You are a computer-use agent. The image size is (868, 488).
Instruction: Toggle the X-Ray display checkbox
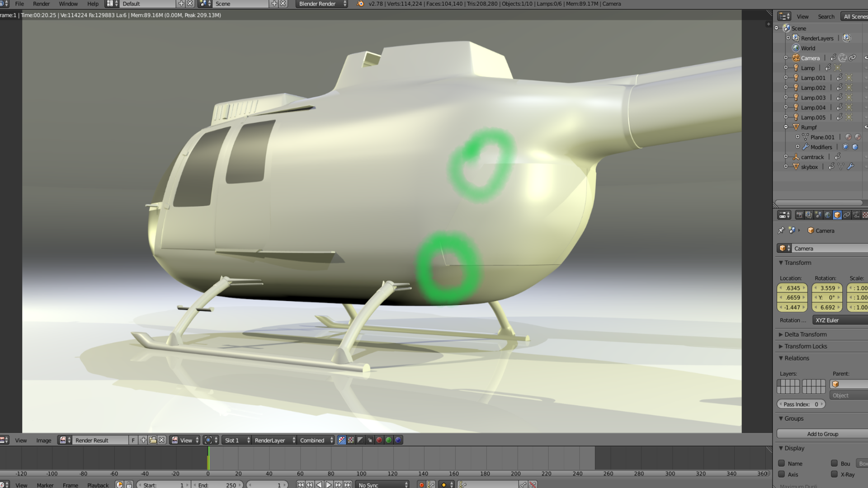(834, 474)
